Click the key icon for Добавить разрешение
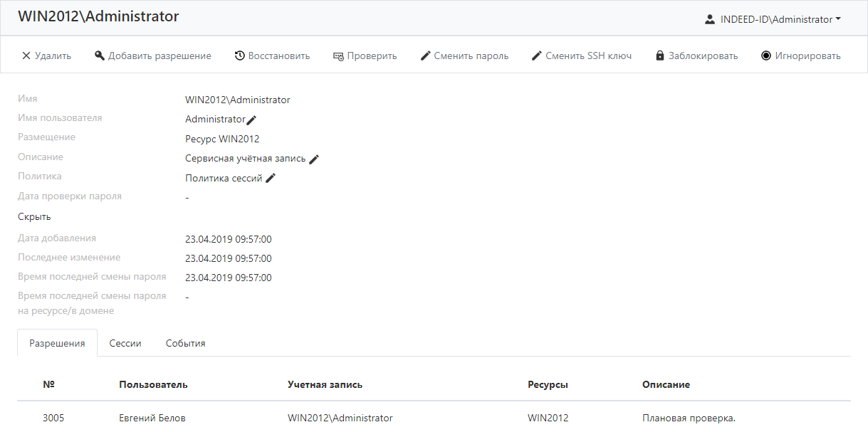Screen dimensions: 868x432 click(x=100, y=56)
